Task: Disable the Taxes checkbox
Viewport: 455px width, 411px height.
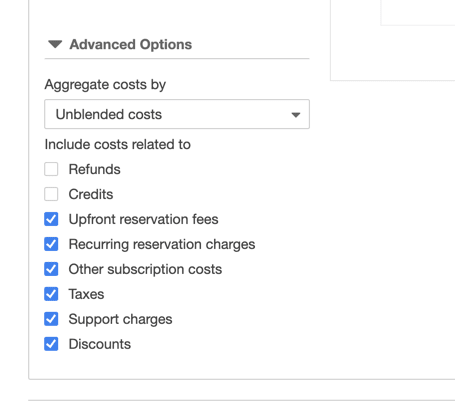Action: pos(51,294)
